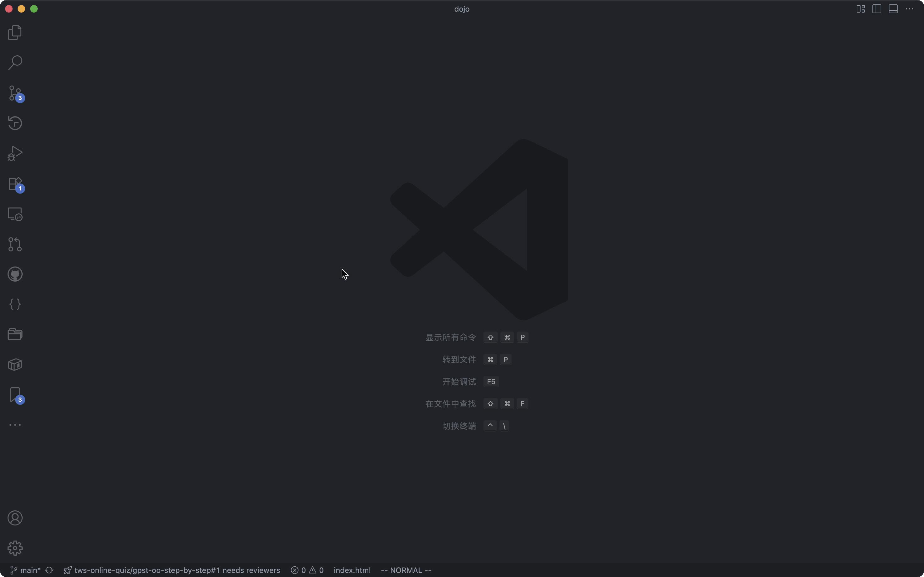
Task: Open the customize layout options
Action: [x=860, y=9]
